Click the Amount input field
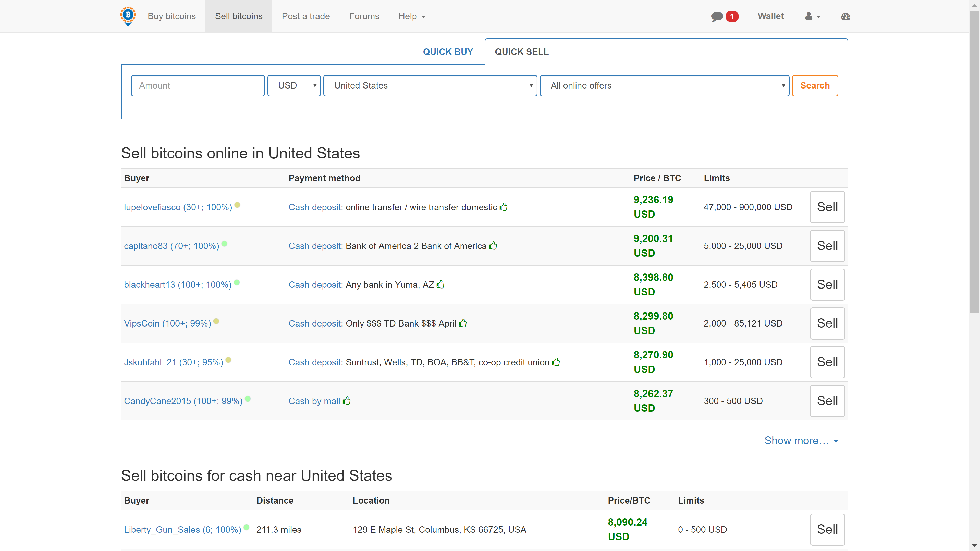Viewport: 980px width, 551px height. coord(198,85)
